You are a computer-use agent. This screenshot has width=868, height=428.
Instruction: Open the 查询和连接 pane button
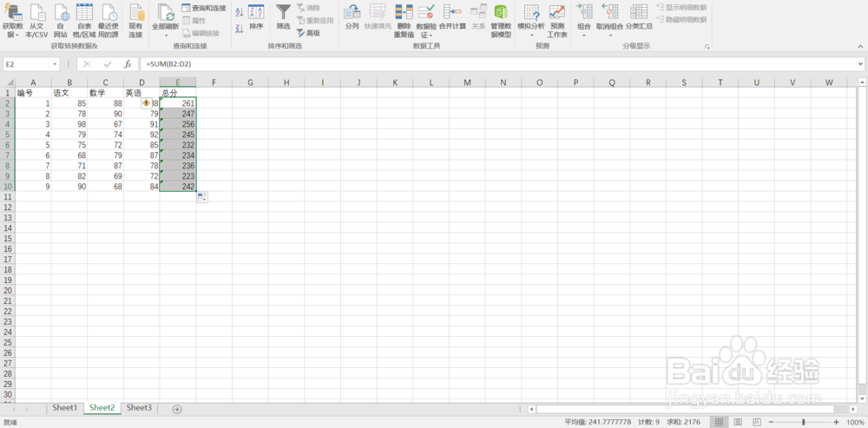pyautogui.click(x=204, y=8)
